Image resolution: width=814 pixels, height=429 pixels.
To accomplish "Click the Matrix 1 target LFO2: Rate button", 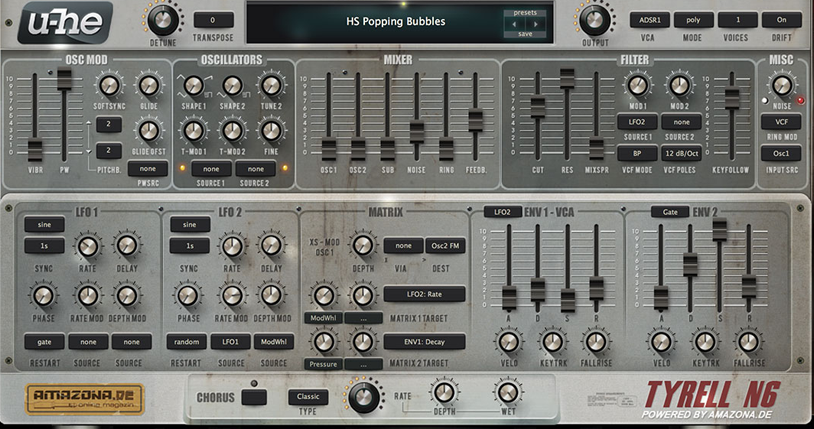I will 423,294.
